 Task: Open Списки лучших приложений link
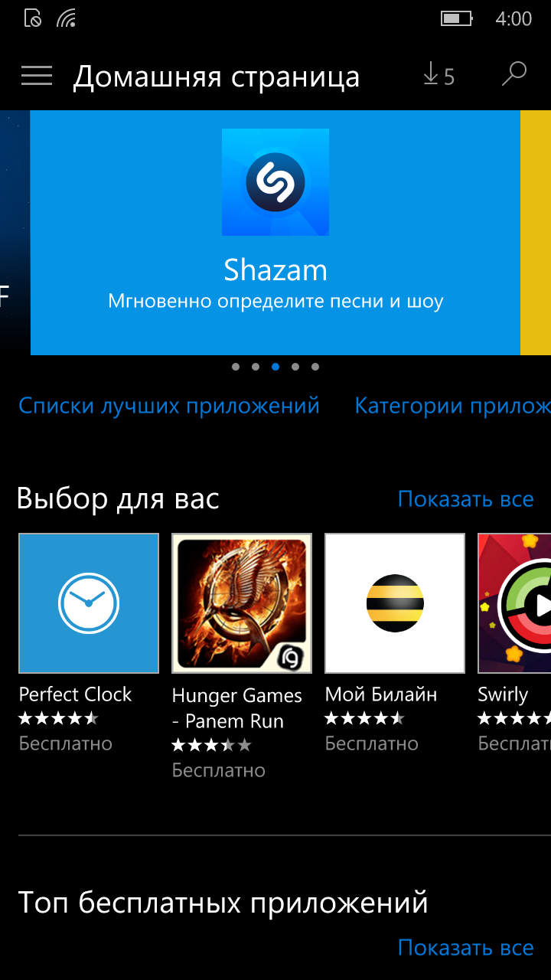(169, 406)
